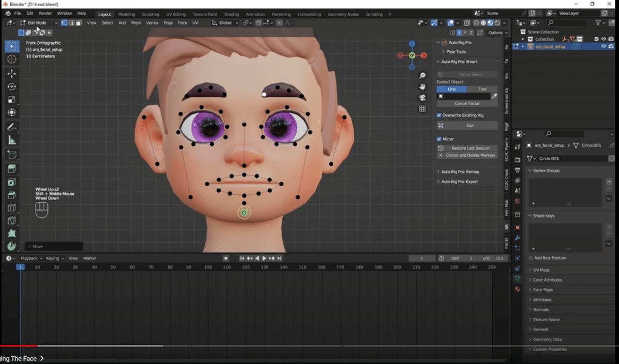This screenshot has width=619, height=364.
Task: Click the End frame field showing 250
Action: [x=494, y=258]
